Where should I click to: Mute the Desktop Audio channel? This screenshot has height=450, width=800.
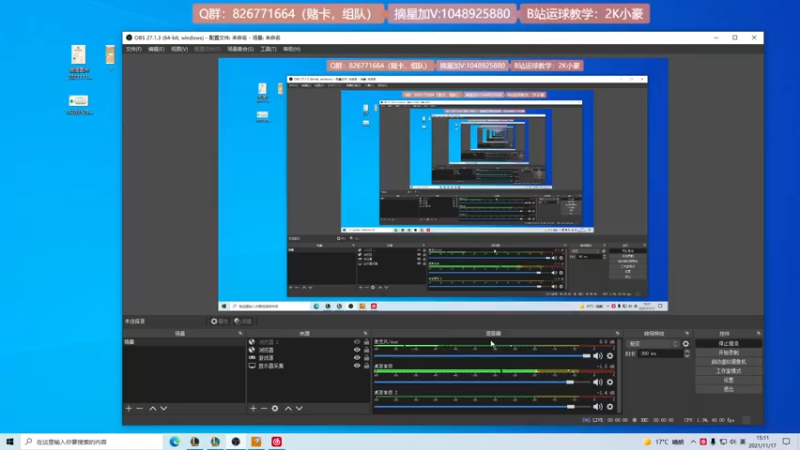click(x=597, y=382)
